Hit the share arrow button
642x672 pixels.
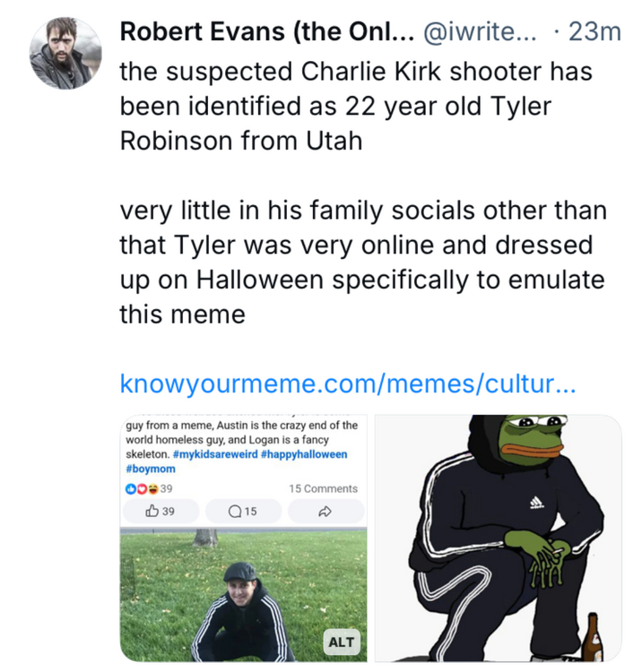324,512
